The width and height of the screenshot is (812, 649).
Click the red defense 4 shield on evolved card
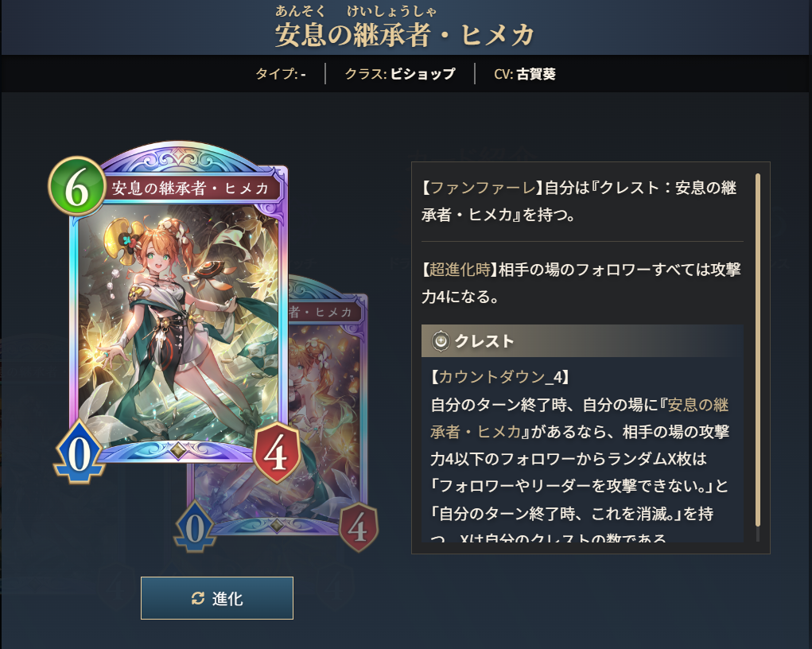click(x=359, y=527)
